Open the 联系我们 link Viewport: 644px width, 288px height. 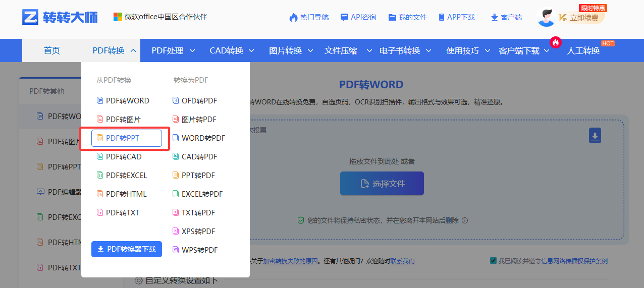pos(402,261)
